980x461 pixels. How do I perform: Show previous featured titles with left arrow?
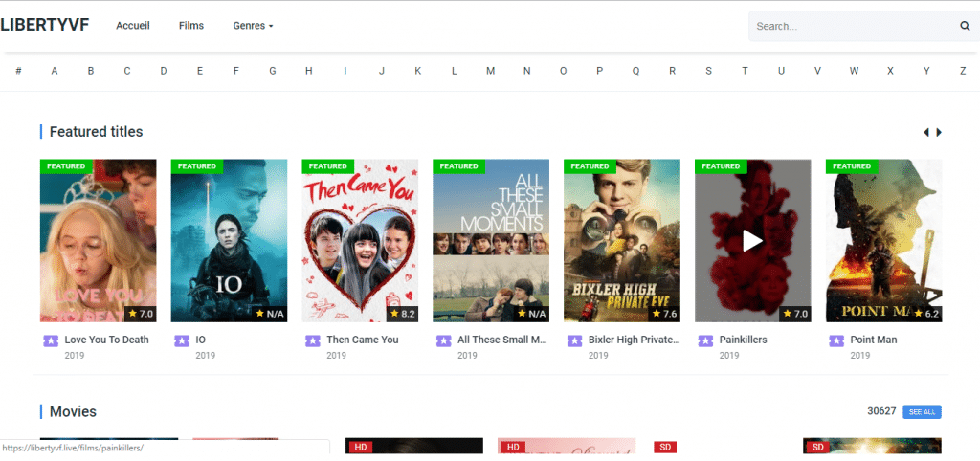[926, 132]
